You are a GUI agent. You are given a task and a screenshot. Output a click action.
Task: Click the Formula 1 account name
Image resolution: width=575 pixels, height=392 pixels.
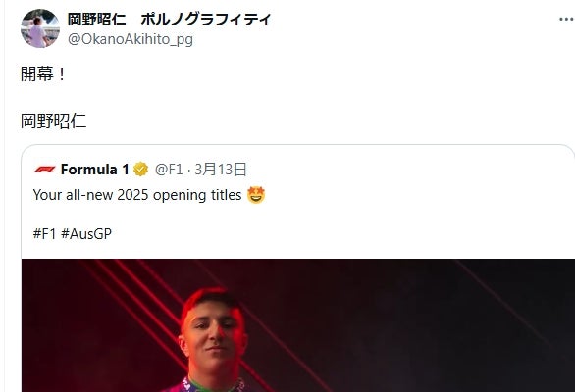tap(94, 170)
